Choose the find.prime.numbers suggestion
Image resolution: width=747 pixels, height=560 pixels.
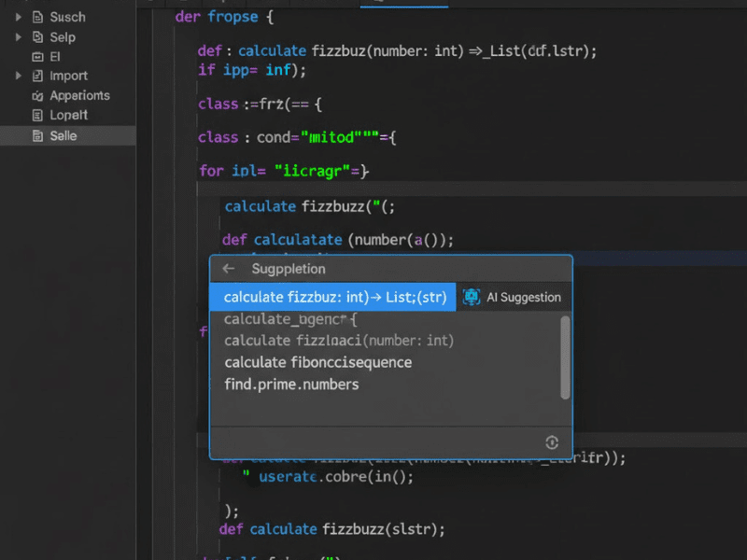pos(291,384)
